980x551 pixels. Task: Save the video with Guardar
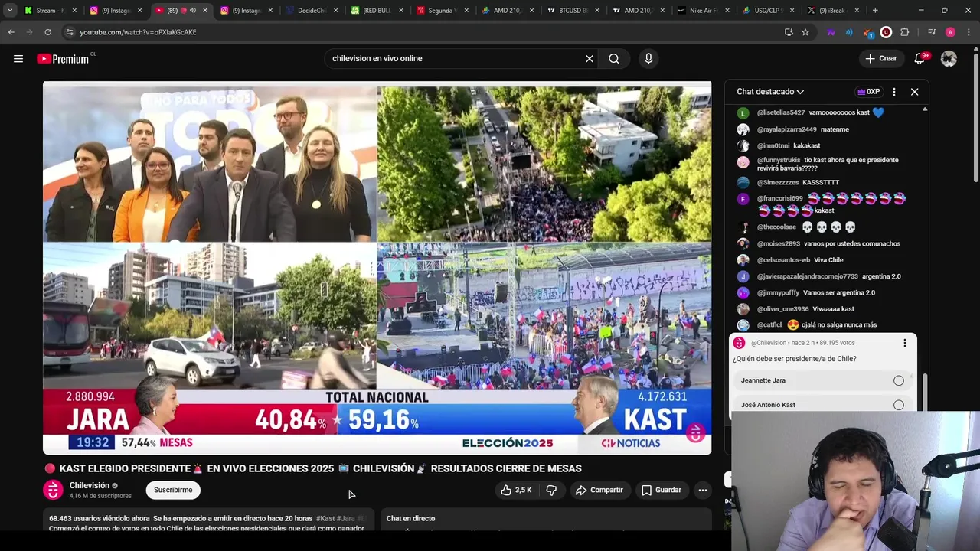tap(661, 490)
